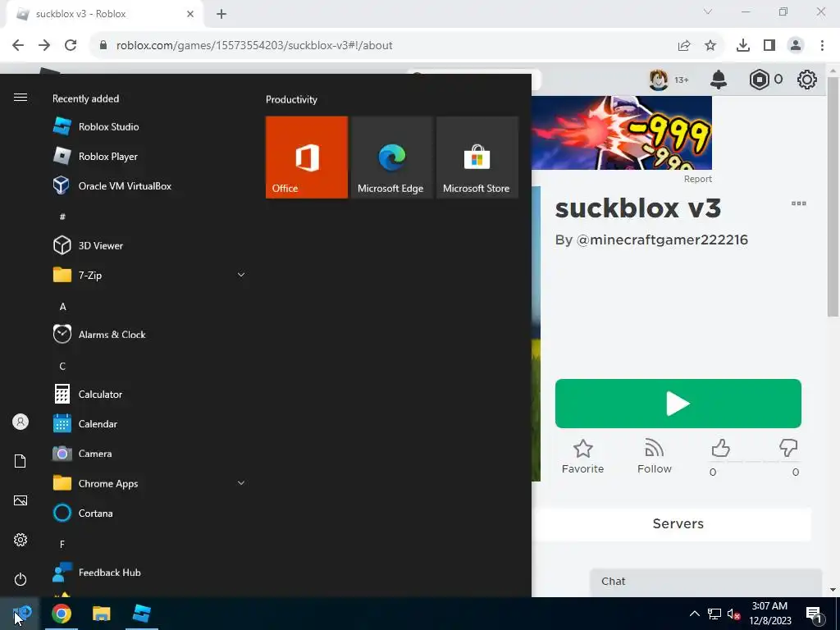Image resolution: width=840 pixels, height=630 pixels.
Task: Open Chrome three-dot menu
Action: coord(822,46)
